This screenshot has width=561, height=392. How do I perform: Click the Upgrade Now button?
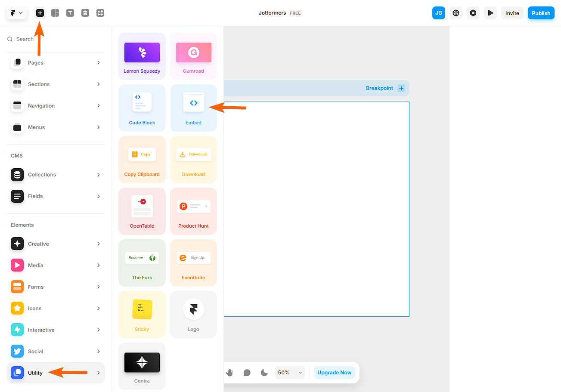(x=335, y=373)
